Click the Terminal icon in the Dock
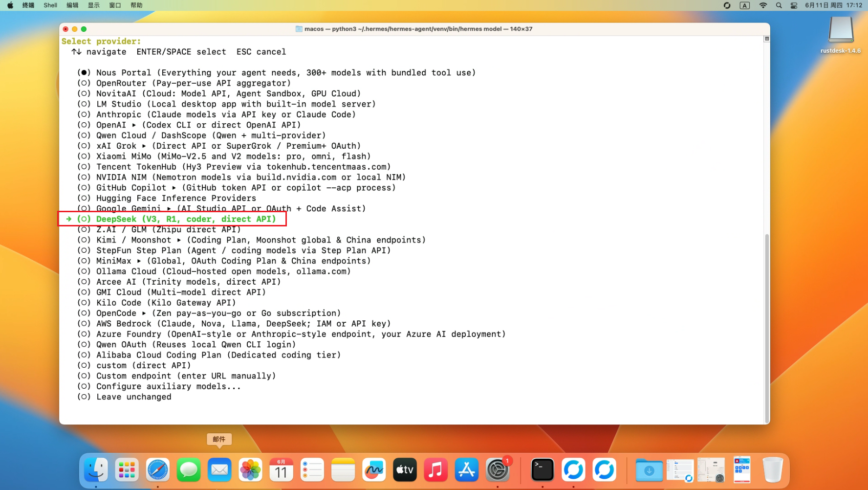868x490 pixels. [542, 470]
